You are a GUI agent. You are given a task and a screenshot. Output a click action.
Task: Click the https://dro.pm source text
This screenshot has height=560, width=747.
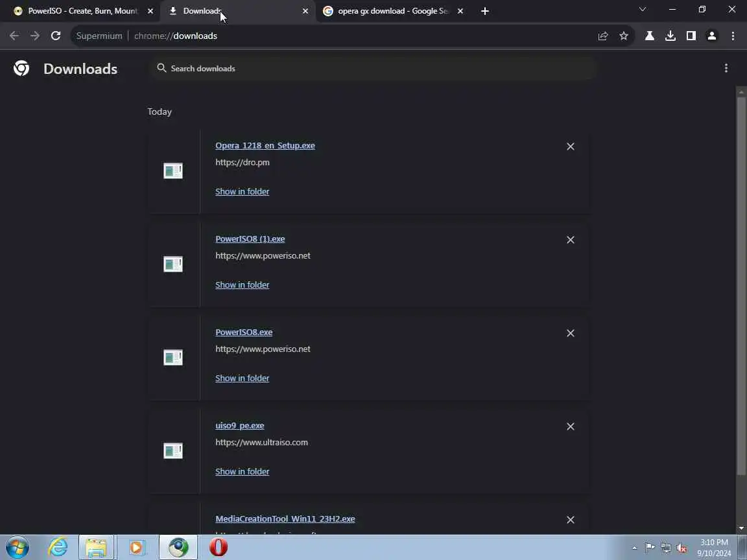(243, 163)
